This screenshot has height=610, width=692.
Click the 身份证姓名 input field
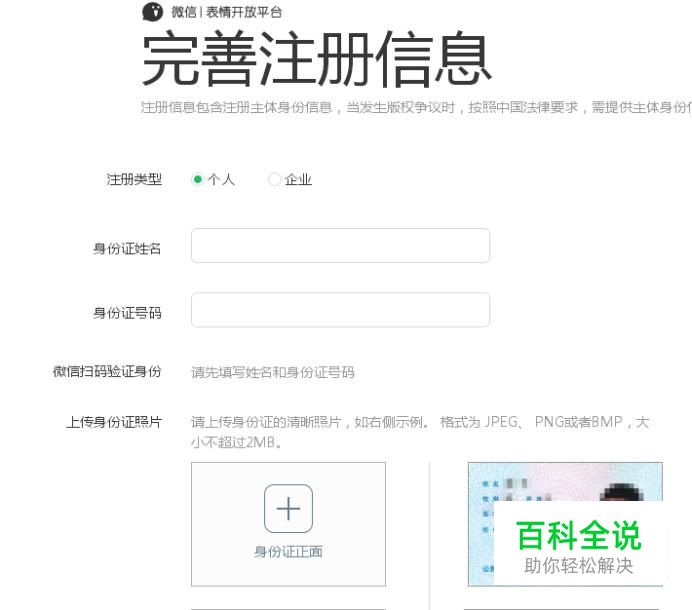pyautogui.click(x=340, y=245)
